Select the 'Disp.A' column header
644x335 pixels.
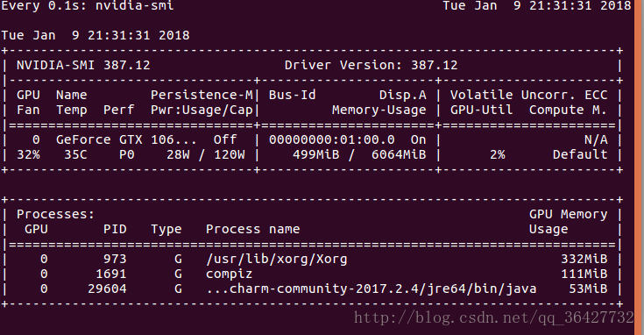[x=402, y=96]
